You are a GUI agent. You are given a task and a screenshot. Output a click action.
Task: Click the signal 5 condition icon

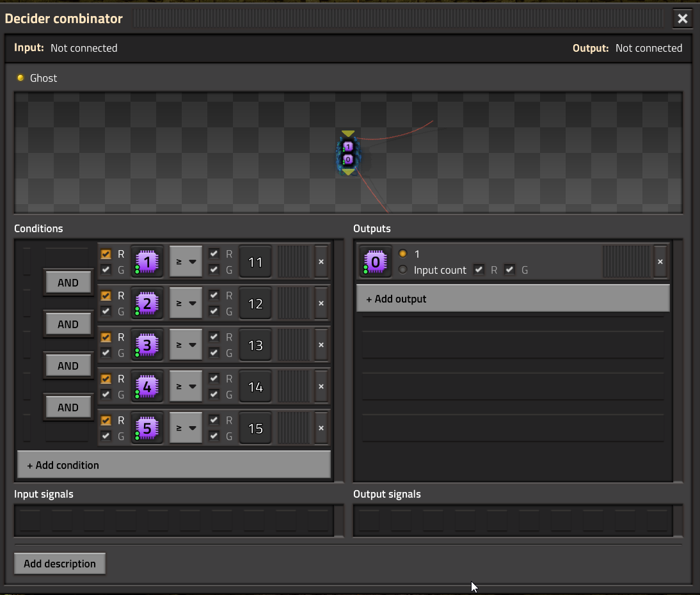[147, 428]
